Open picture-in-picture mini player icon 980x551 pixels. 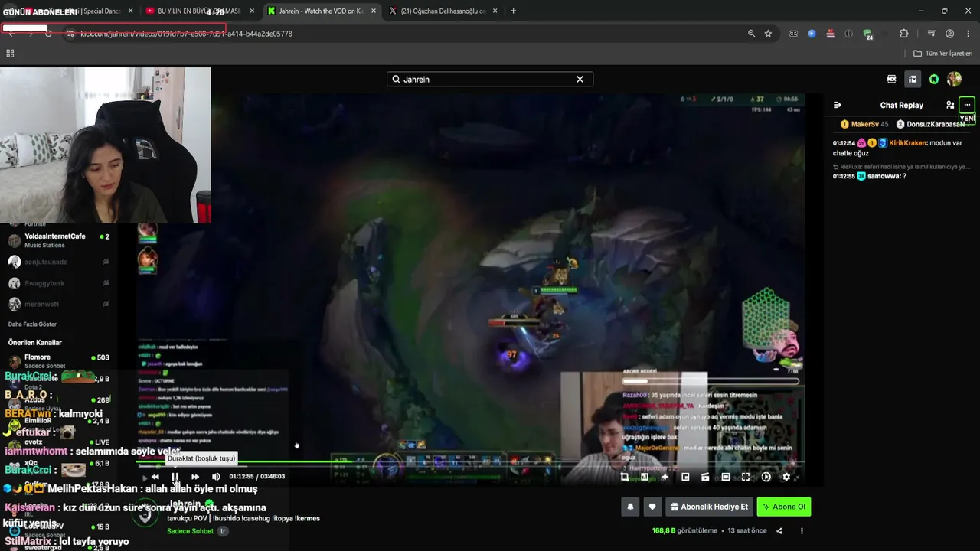point(685,477)
